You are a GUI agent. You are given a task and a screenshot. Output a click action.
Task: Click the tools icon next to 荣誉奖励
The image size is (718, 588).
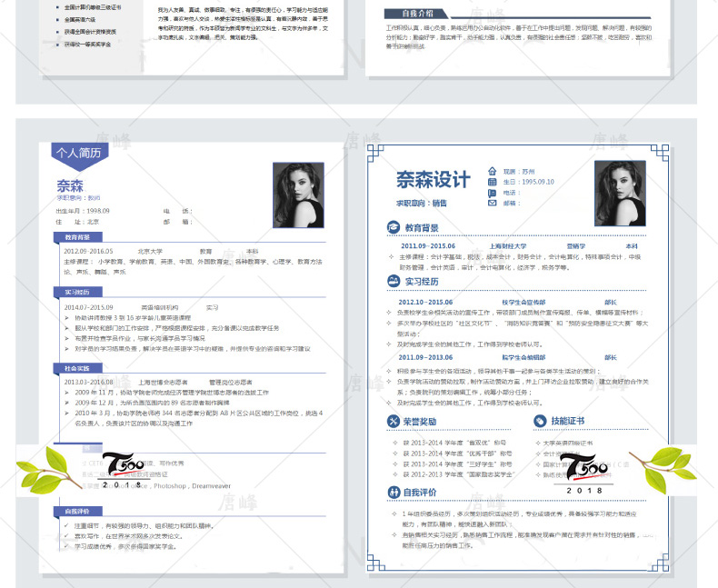click(394, 421)
